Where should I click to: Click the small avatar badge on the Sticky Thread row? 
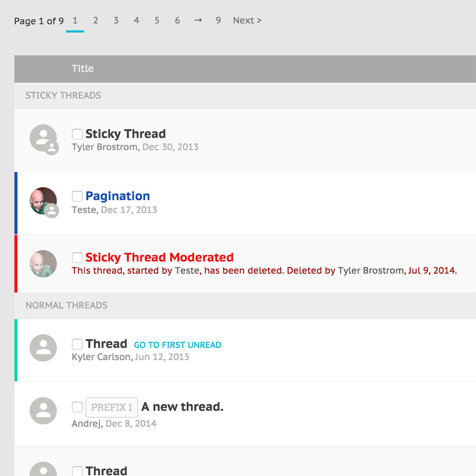[52, 148]
